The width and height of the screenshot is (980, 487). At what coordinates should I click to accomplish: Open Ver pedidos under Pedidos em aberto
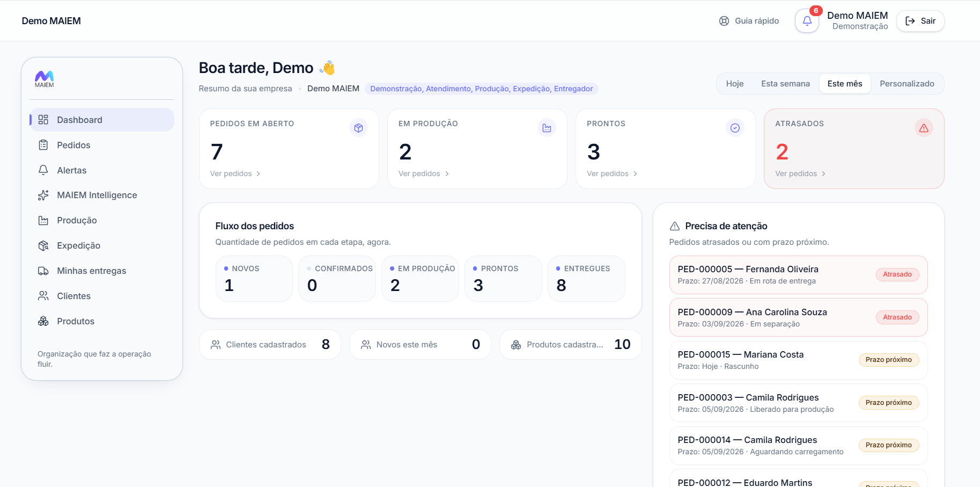coord(235,173)
